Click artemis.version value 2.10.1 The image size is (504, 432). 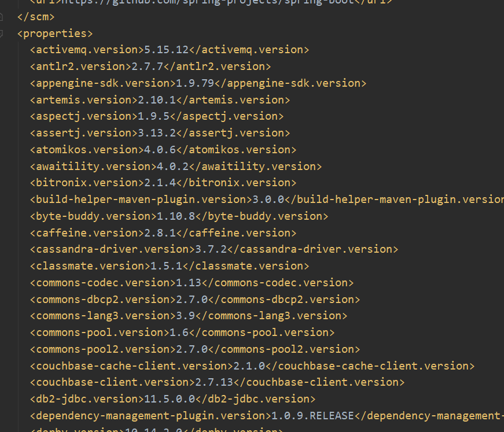(157, 100)
